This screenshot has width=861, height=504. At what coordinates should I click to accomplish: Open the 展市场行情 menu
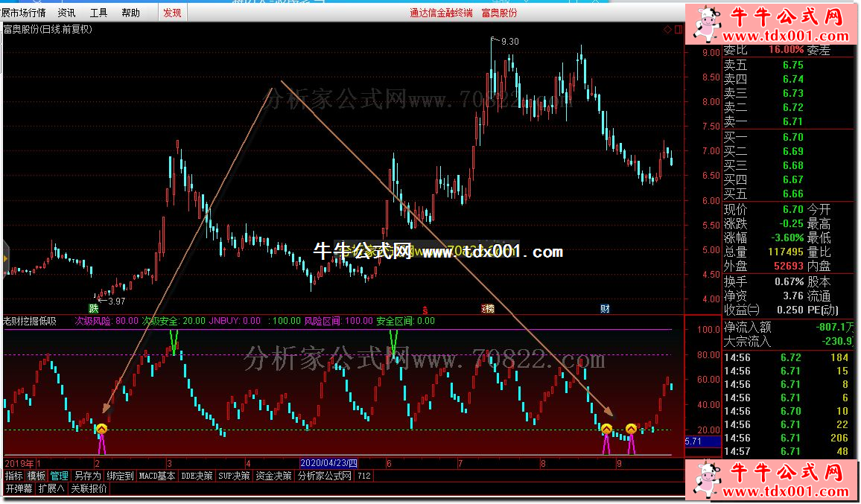pos(23,12)
